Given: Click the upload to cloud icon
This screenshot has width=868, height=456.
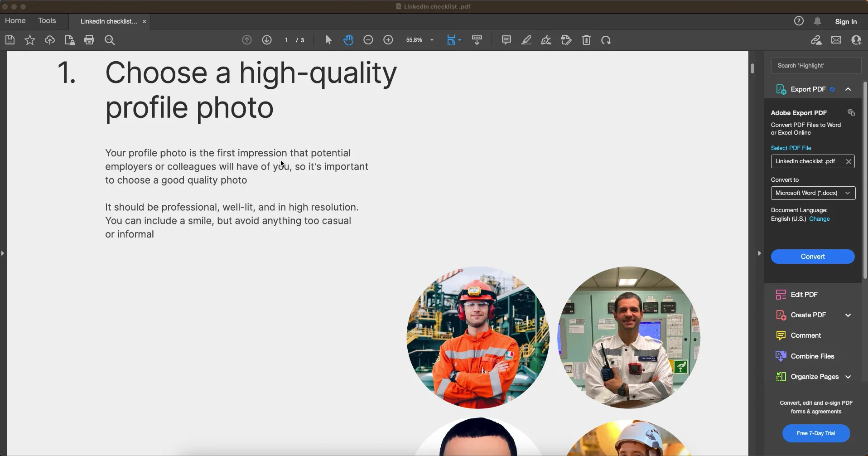Looking at the screenshot, I should [50, 40].
